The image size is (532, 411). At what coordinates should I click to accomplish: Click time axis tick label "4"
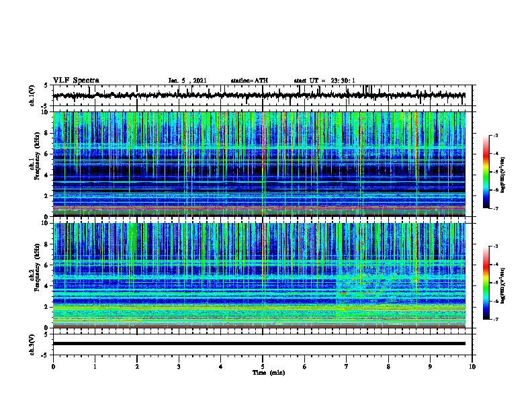(221, 367)
